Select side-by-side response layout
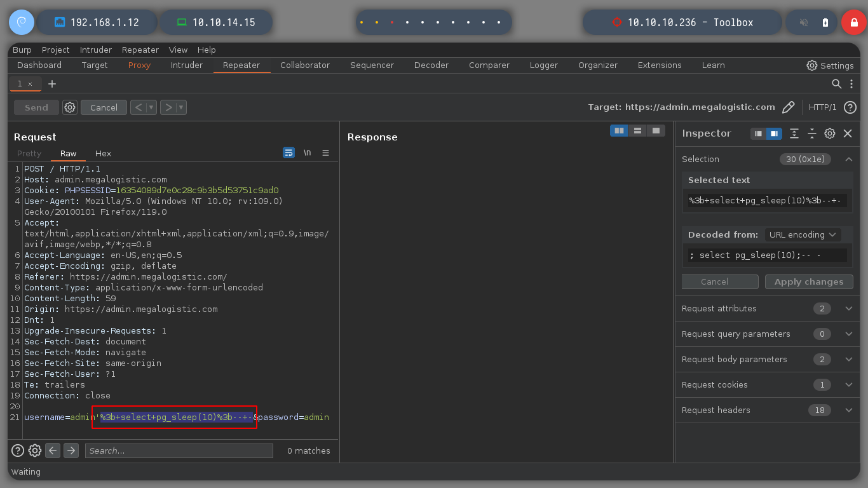 619,130
